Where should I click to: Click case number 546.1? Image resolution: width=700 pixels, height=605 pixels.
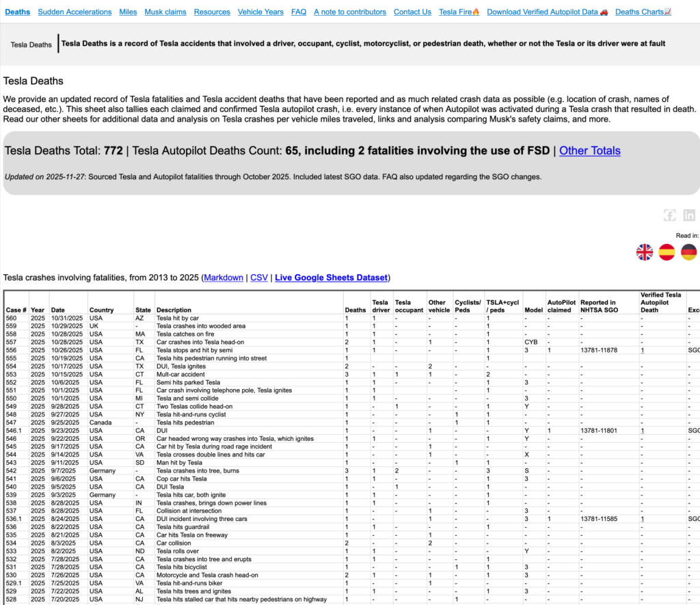[14, 431]
